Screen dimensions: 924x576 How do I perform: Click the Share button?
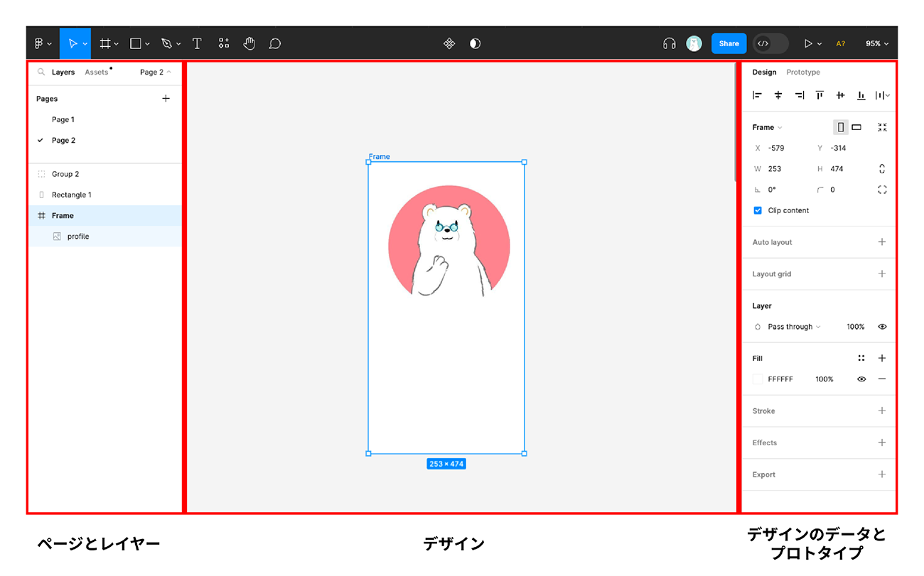(729, 43)
